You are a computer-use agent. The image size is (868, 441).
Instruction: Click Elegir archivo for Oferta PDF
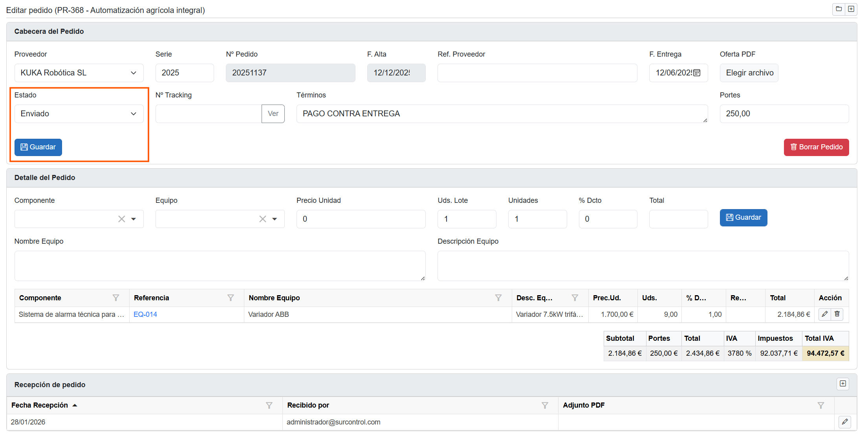(749, 73)
